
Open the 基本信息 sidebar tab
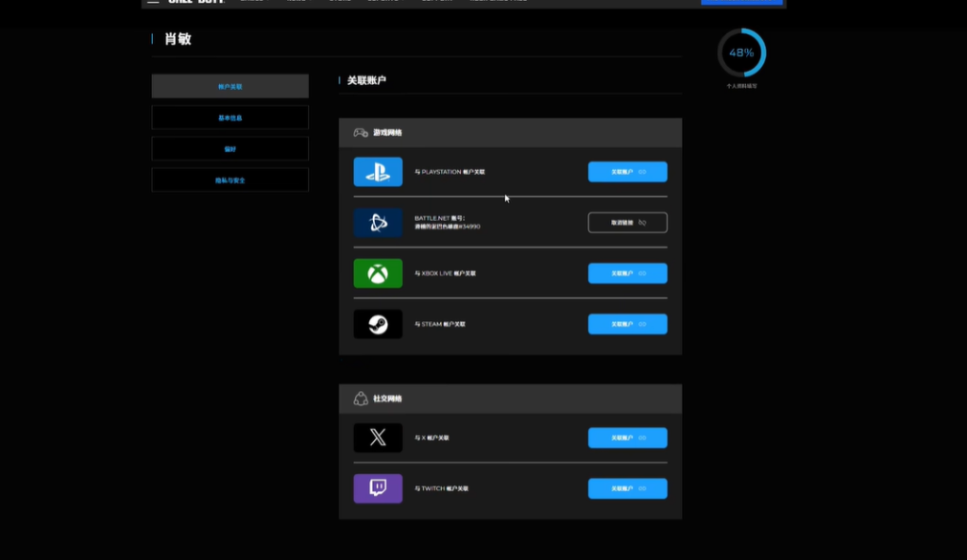(229, 117)
